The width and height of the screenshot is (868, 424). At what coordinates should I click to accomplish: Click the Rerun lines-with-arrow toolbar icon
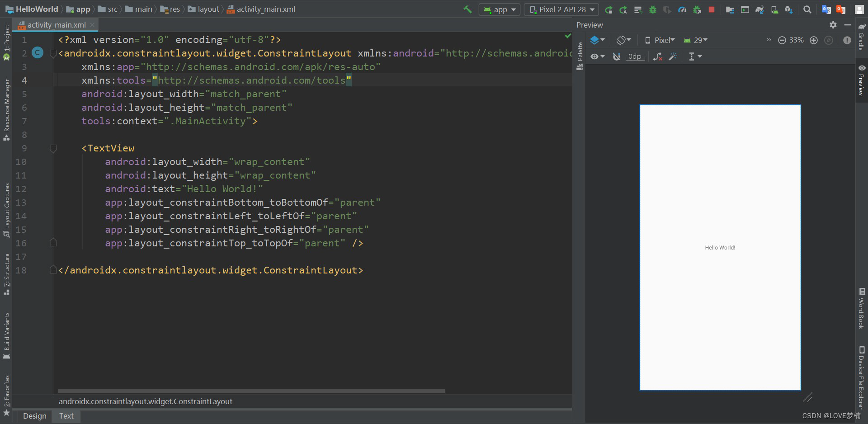(x=638, y=9)
